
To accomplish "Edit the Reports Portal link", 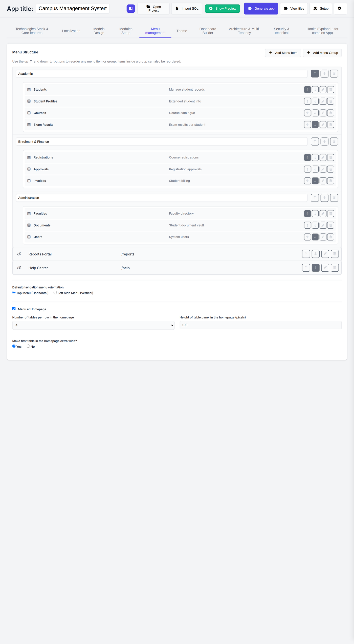I will click(325, 254).
